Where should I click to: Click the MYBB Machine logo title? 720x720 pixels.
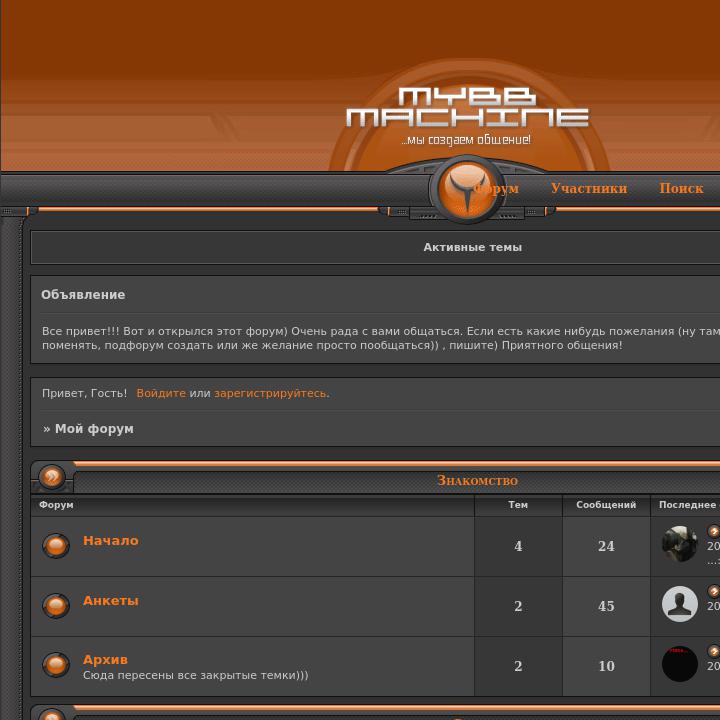(467, 107)
